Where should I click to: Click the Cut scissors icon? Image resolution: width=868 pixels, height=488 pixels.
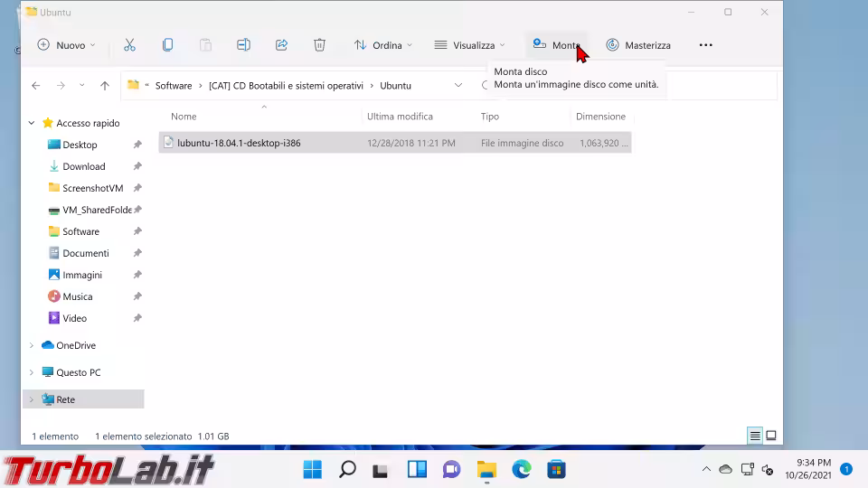[129, 45]
